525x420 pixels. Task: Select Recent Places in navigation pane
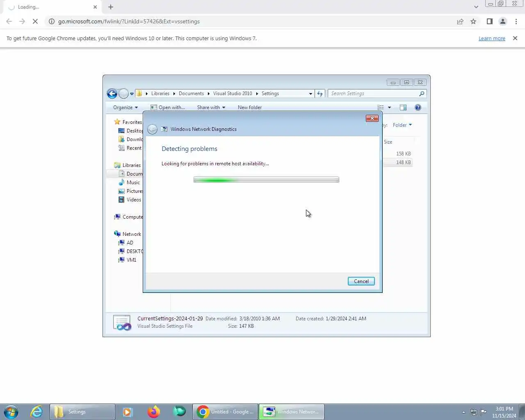click(130, 148)
